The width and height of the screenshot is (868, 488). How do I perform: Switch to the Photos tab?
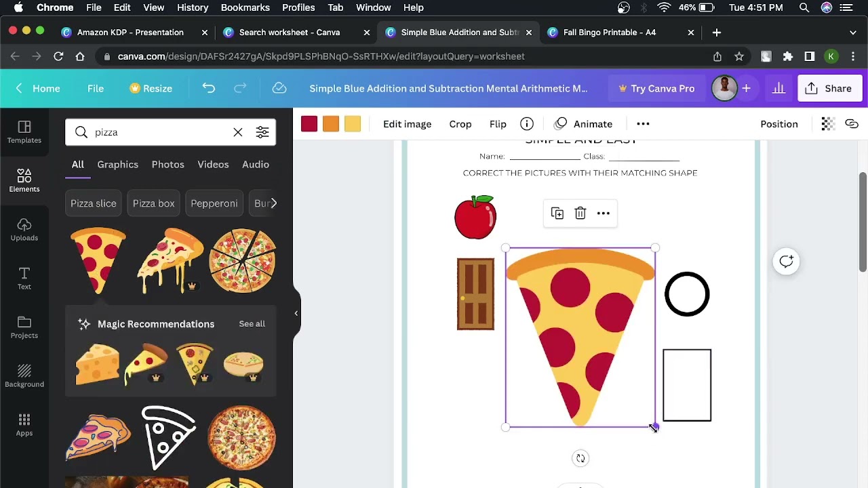point(168,164)
